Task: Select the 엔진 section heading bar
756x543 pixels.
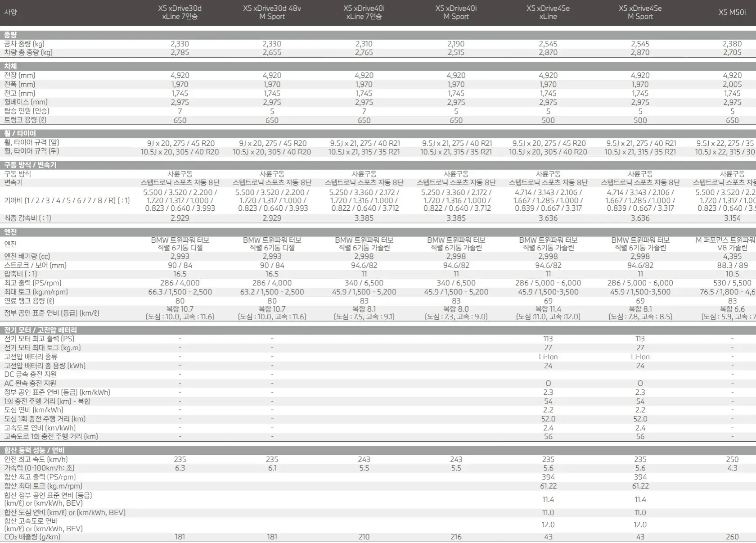Action: pyautogui.click(x=378, y=232)
